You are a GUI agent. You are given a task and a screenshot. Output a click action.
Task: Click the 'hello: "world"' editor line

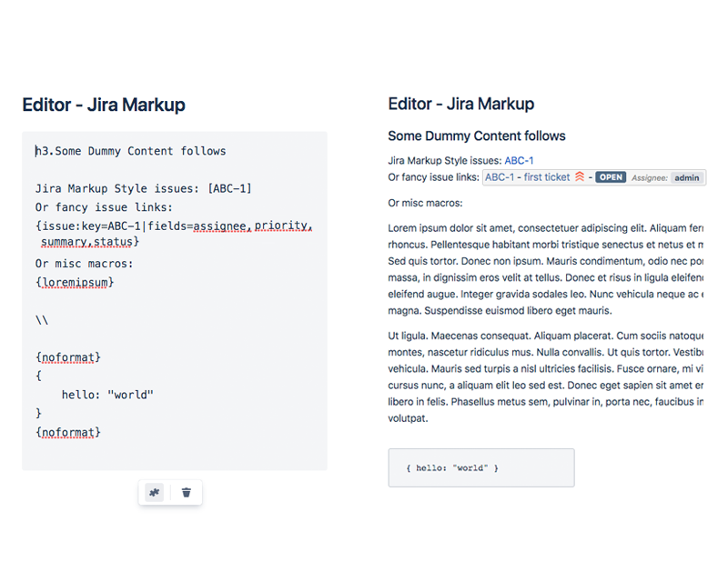click(107, 395)
